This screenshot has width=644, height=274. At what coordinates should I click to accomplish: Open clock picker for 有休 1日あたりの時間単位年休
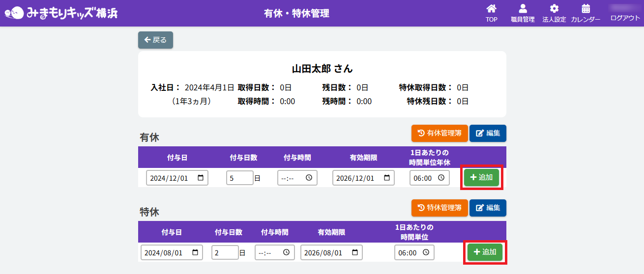441,178
